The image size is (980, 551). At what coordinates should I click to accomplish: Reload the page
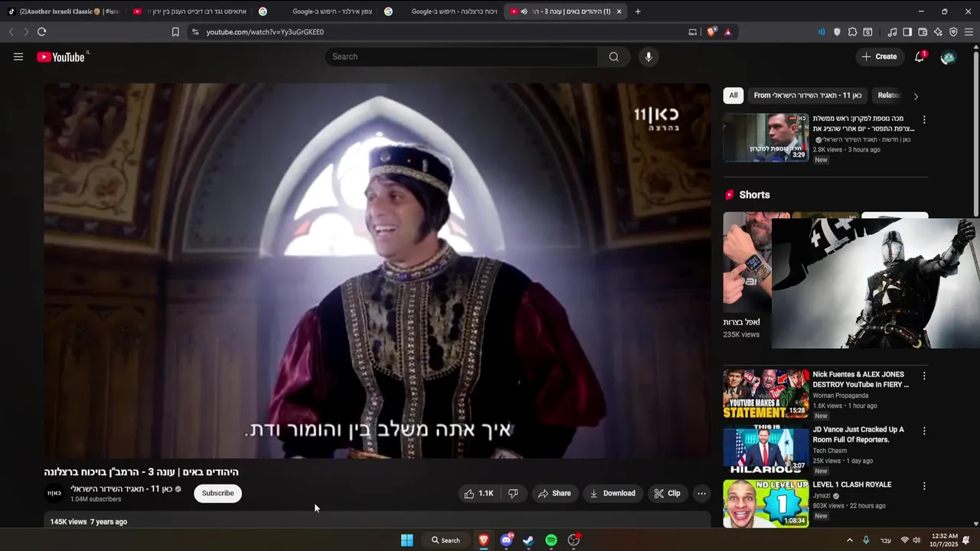click(41, 32)
